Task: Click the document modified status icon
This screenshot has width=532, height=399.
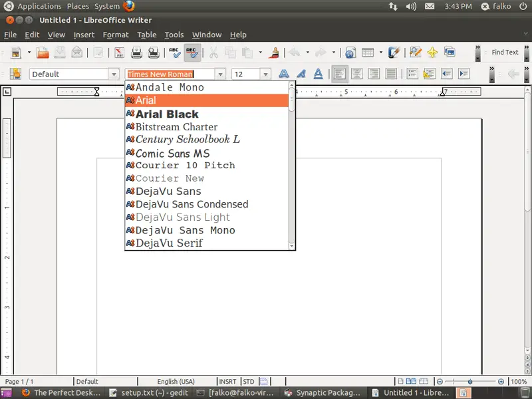Action: click(263, 381)
